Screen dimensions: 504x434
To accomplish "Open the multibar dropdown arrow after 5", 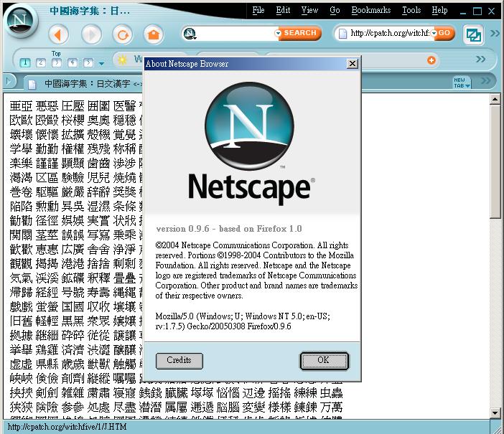I will pyautogui.click(x=101, y=64).
